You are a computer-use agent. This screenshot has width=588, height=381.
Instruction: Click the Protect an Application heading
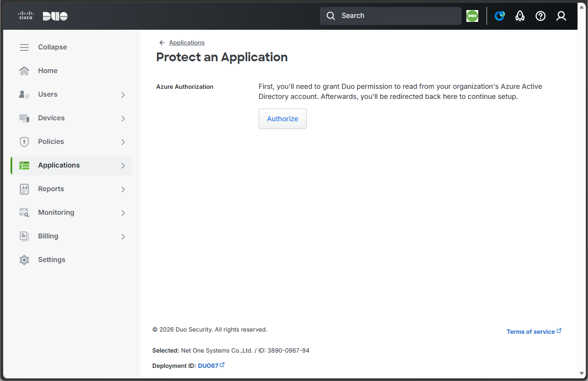222,57
